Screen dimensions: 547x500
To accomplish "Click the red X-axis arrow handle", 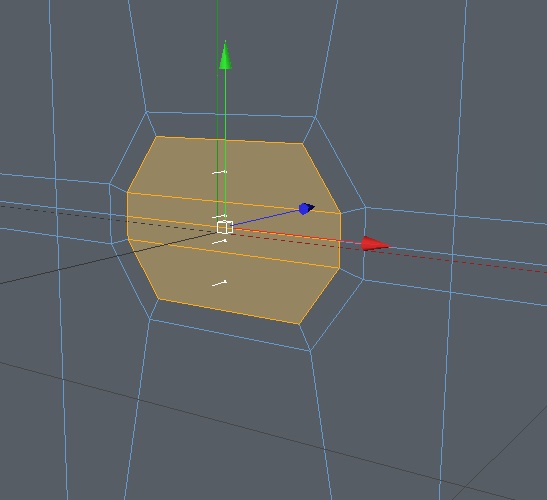I will click(375, 243).
